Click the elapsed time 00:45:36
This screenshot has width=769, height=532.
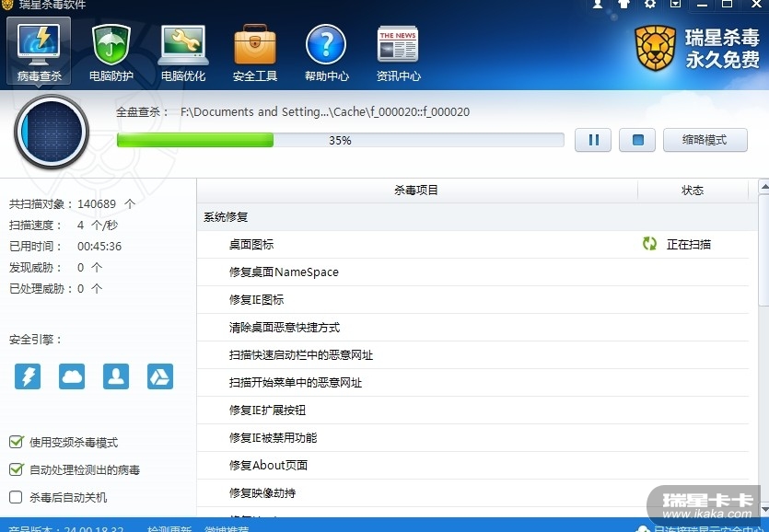pos(99,246)
